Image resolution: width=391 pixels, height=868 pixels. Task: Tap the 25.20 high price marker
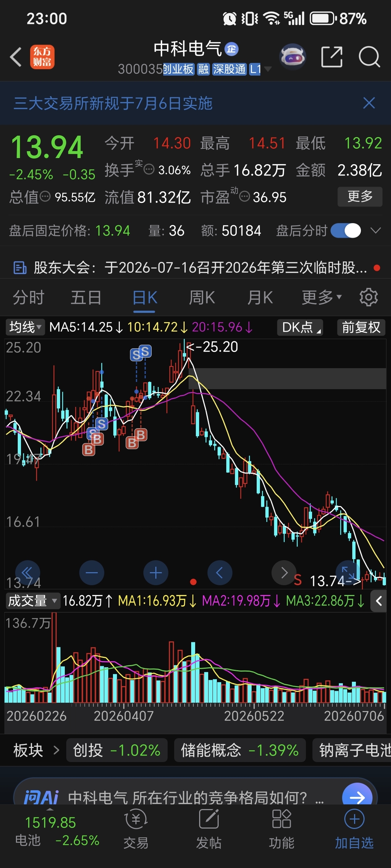[x=212, y=347]
